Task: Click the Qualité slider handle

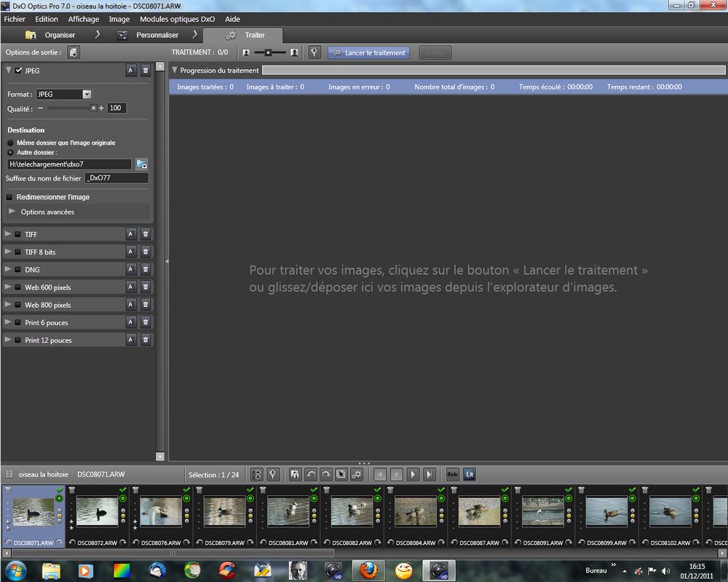Action: [93, 108]
